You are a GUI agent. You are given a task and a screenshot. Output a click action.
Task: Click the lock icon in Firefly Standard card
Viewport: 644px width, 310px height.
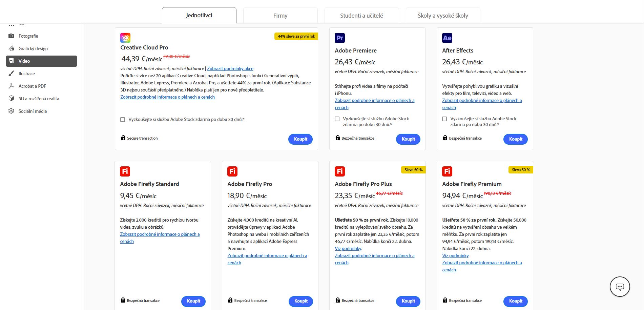[123, 300]
